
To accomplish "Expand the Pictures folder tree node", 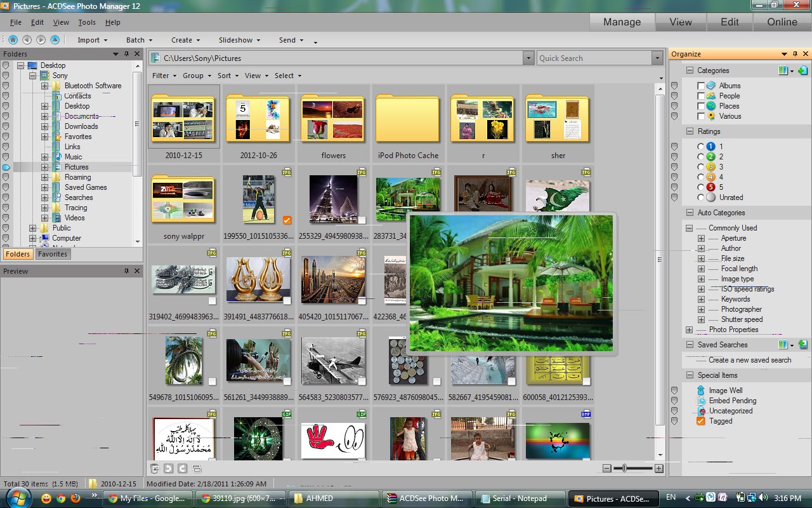I will [x=45, y=167].
